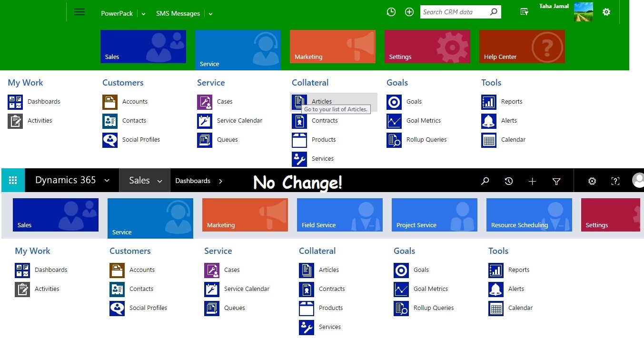Click magnifier search icon in black bar
Screen dimensions: 644x338
pyautogui.click(x=485, y=181)
